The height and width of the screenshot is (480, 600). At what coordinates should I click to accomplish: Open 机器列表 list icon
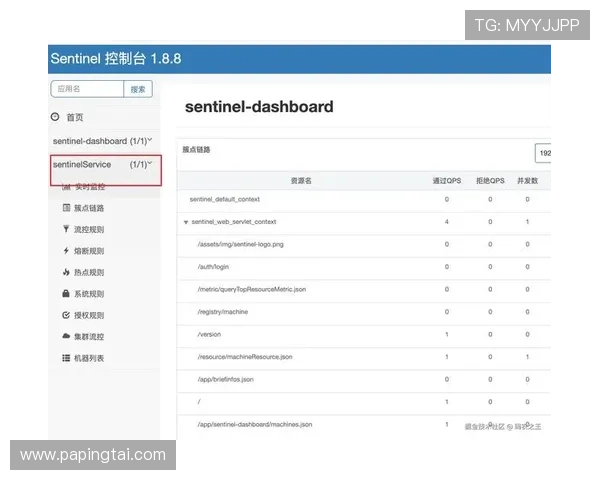(x=66, y=358)
